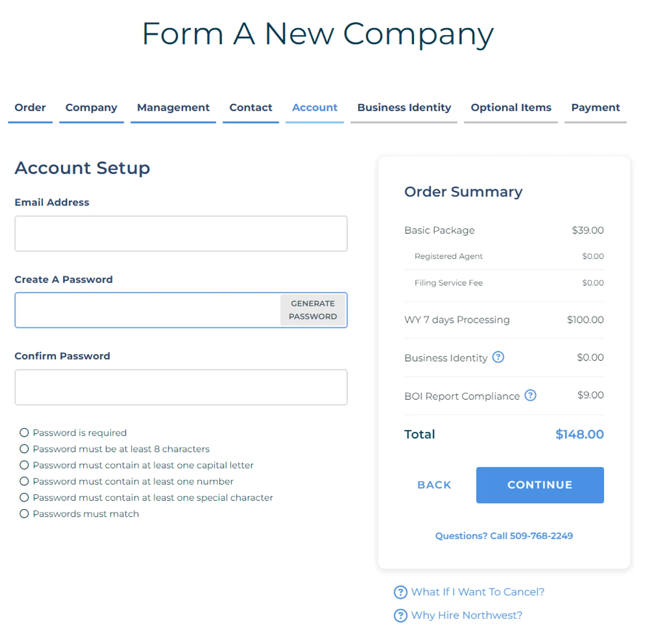Click the BOI Report Compliance help icon
This screenshot has width=648, height=644.
click(530, 395)
